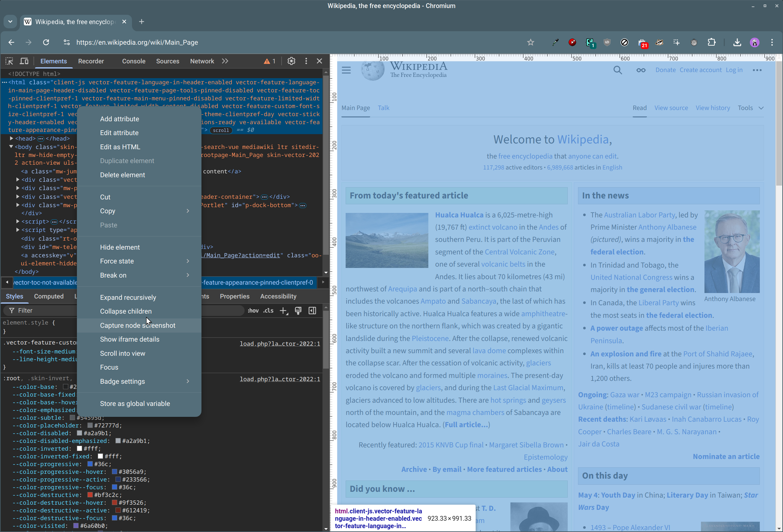Open DevTools settings gear
The image size is (783, 532).
291,61
